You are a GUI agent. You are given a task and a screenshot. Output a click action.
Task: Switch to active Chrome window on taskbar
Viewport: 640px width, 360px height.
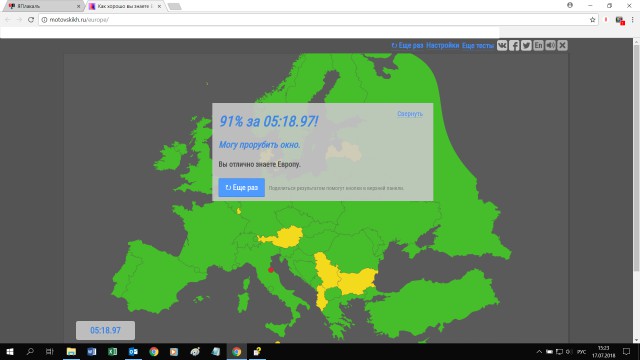click(236, 351)
